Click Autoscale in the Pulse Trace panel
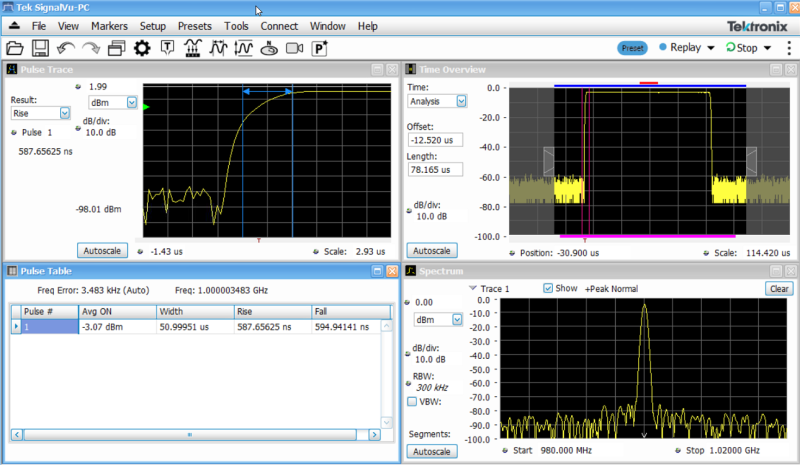Viewport: 800px width, 465px height. [x=103, y=250]
